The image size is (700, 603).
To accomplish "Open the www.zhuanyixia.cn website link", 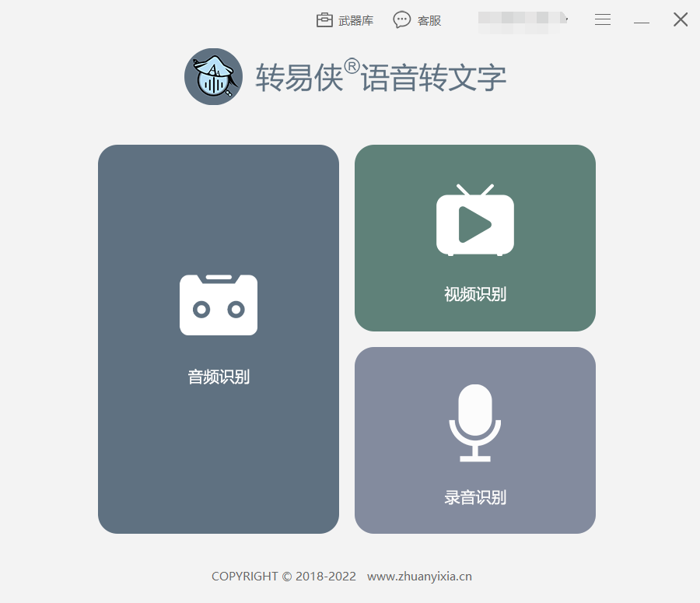I will pyautogui.click(x=419, y=577).
